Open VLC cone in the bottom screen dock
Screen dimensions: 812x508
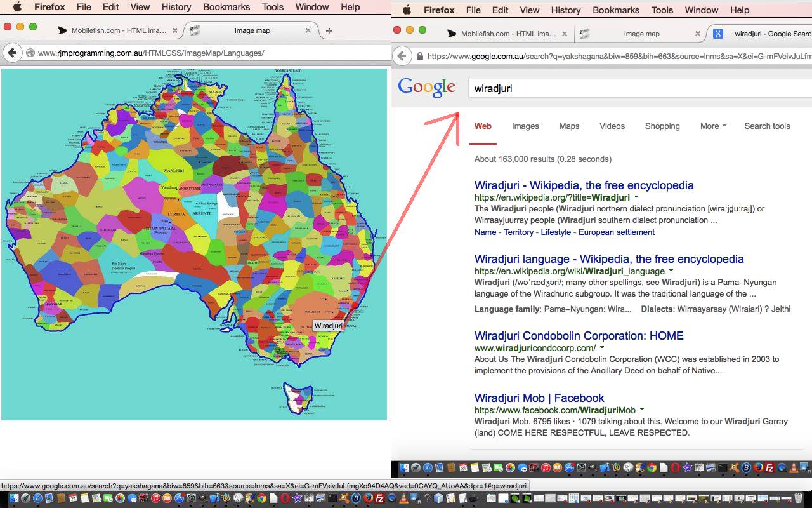click(403, 498)
